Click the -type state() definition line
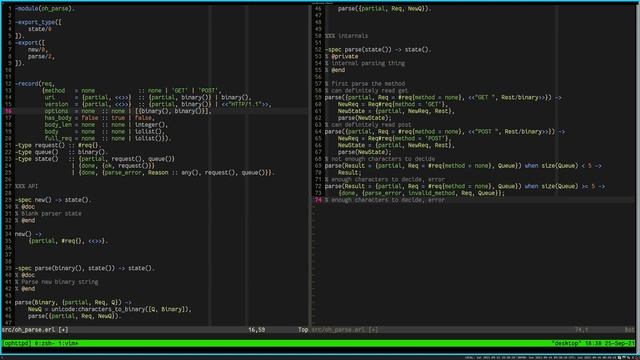Image resolution: width=640 pixels, height=360 pixels. coord(95,159)
